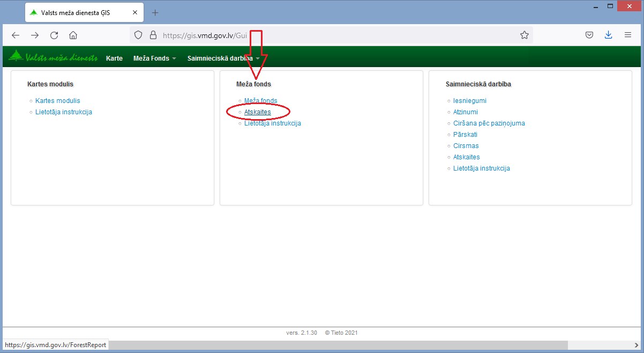Viewport: 644px width, 353px height.
Task: Open a new tab with plus button
Action: tap(155, 12)
